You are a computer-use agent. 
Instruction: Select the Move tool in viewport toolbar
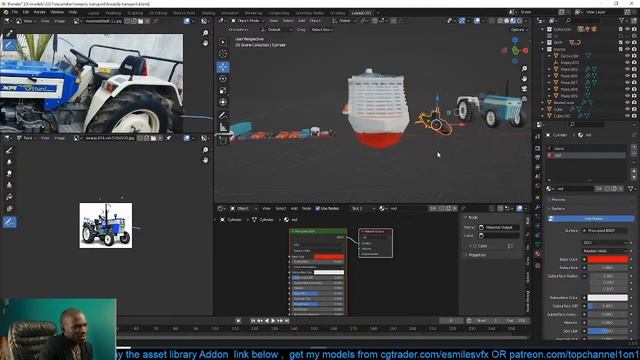pyautogui.click(x=223, y=67)
